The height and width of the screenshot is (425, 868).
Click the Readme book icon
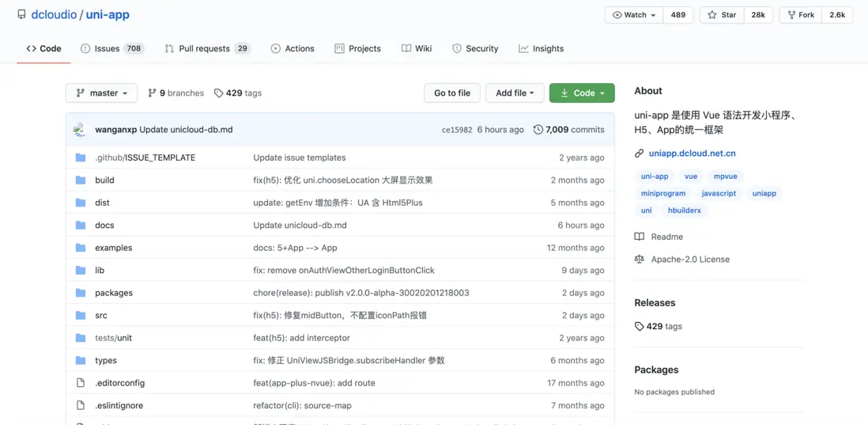point(640,237)
